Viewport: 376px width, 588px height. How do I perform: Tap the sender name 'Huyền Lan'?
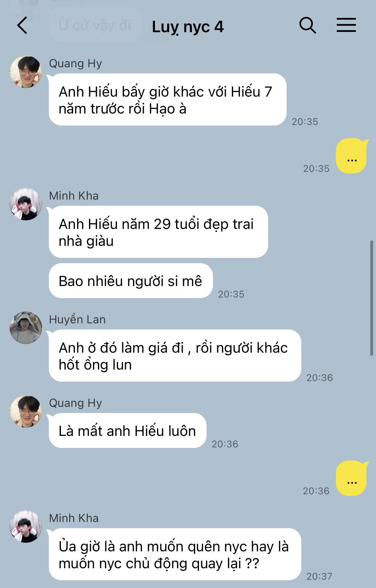pos(77,320)
